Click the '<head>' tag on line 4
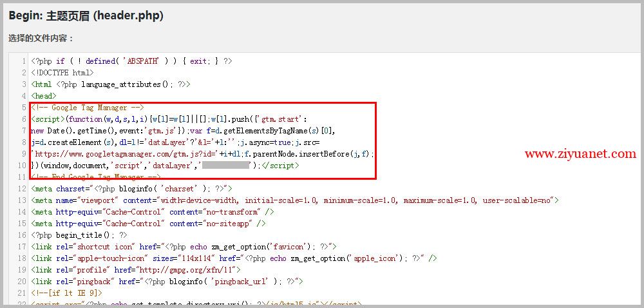Screen dimensions: 644x308 coord(44,95)
